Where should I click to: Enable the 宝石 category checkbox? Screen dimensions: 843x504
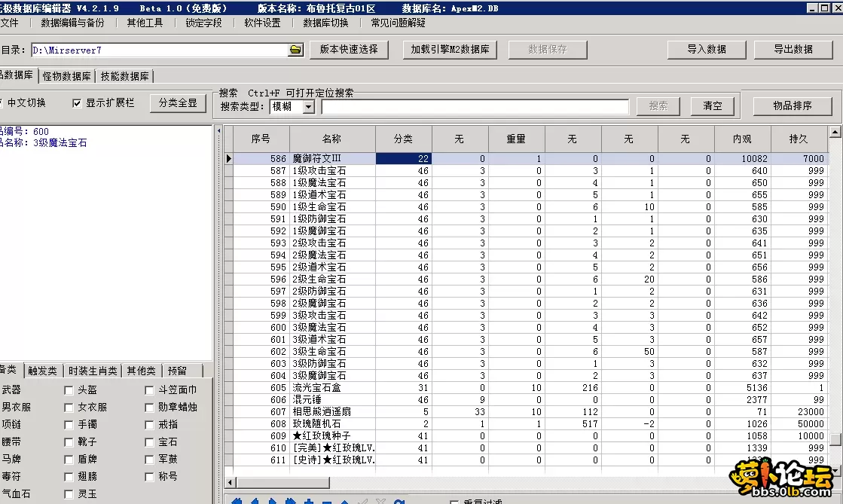point(151,442)
